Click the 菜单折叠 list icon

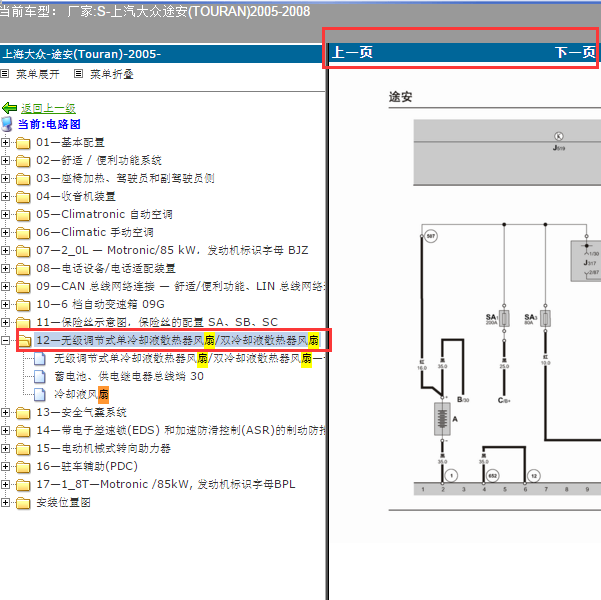point(78,74)
